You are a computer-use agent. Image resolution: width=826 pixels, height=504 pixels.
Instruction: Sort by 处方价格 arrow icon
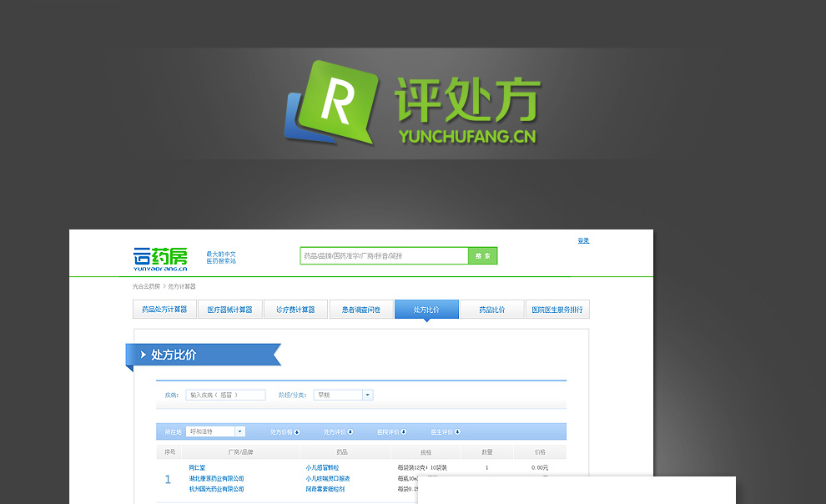click(297, 431)
